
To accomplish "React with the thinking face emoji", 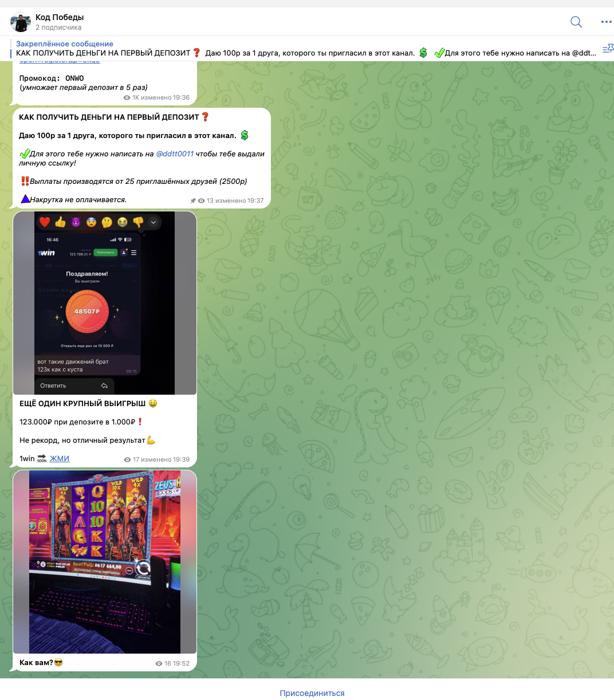I will click(x=107, y=222).
